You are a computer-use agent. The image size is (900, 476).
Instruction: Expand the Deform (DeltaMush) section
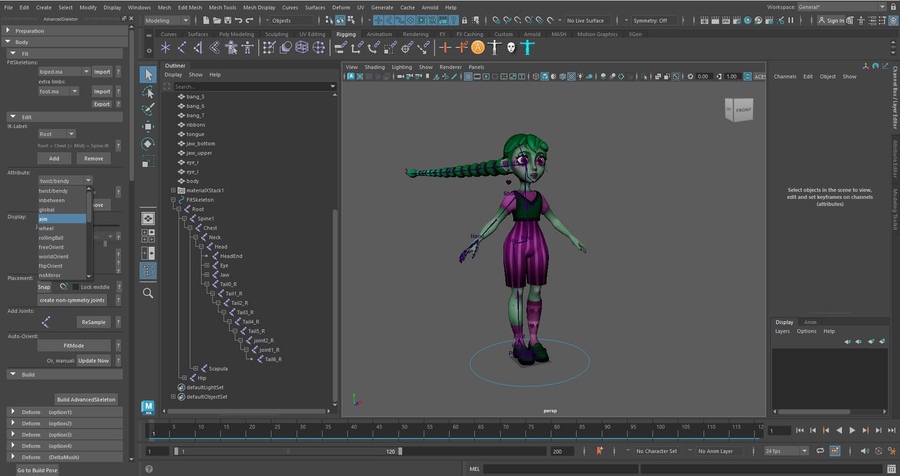[x=11, y=457]
